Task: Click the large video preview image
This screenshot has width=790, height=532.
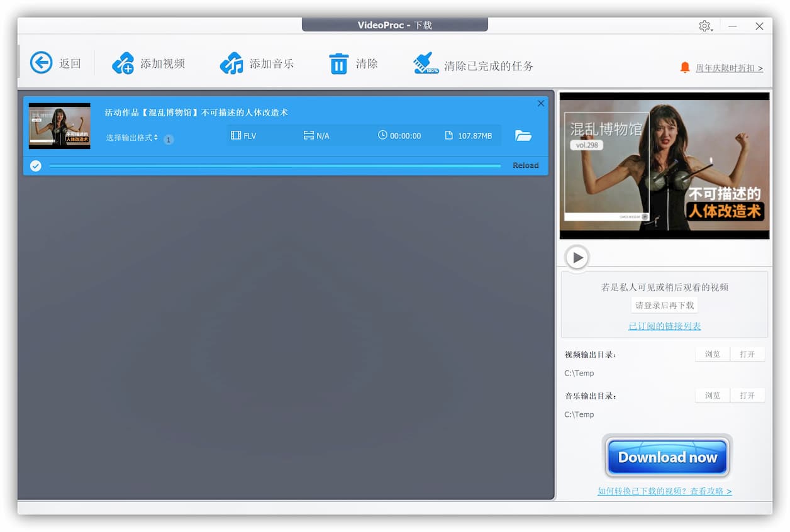Action: tap(665, 165)
